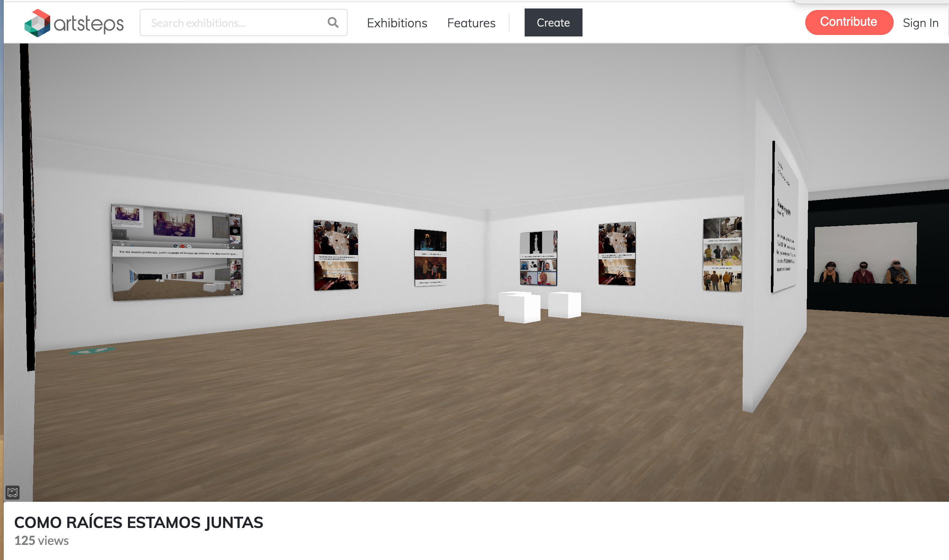Follow the Sign In link
Screen dimensions: 949x560
[x=920, y=23]
